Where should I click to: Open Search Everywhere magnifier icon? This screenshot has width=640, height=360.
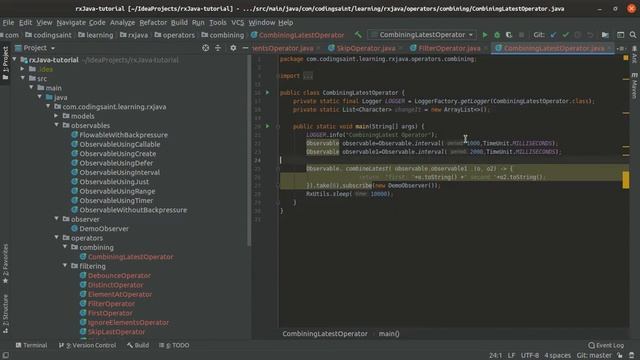[633, 35]
